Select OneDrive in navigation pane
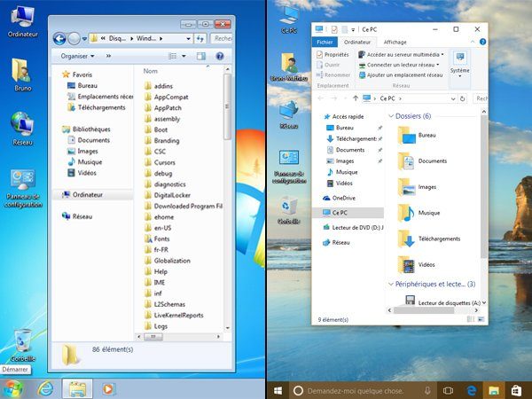The image size is (532, 399). (340, 198)
